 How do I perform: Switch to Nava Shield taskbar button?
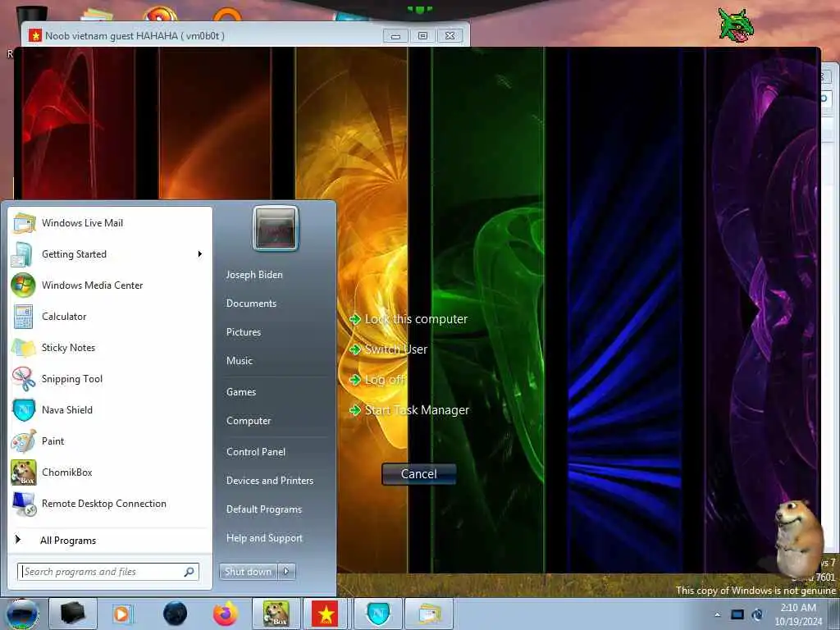click(x=378, y=614)
